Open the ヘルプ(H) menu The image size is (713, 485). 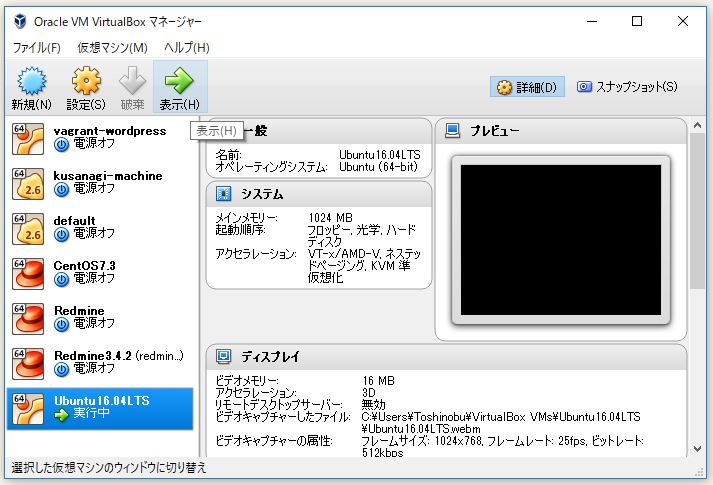pyautogui.click(x=187, y=48)
